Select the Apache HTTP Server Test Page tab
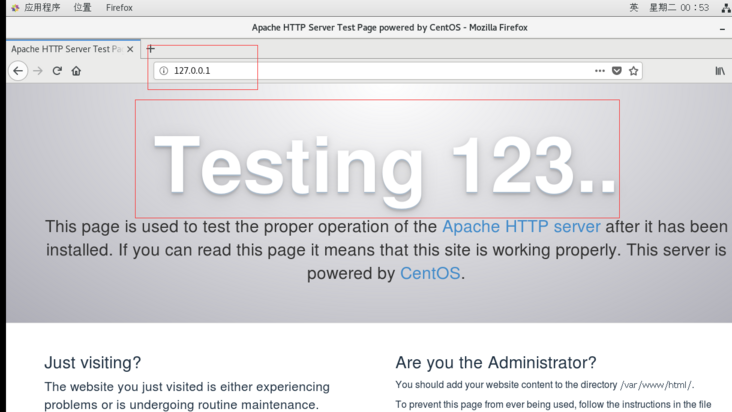 click(x=73, y=49)
